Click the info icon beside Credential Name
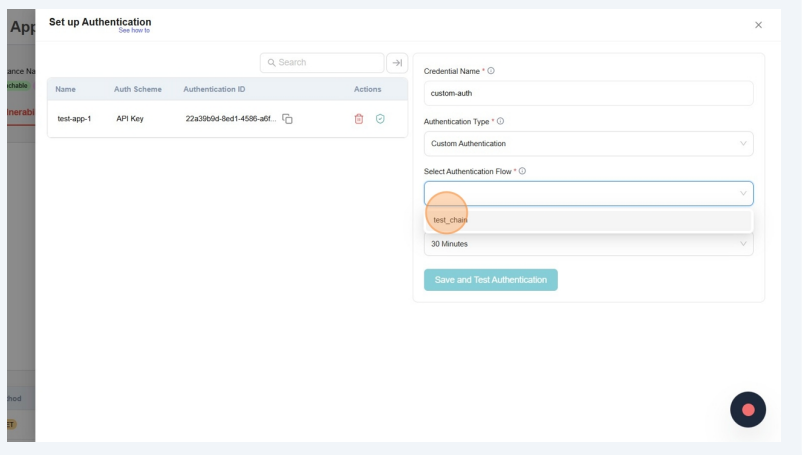 point(491,71)
